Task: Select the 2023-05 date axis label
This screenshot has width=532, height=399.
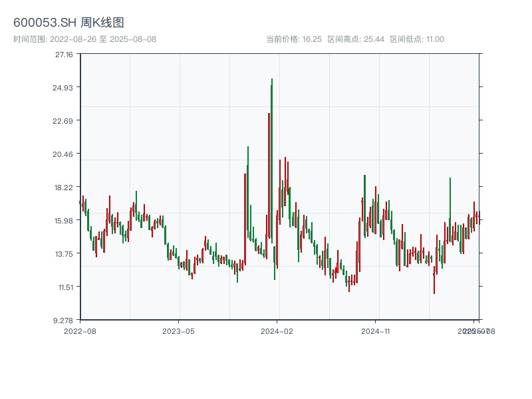Action: click(179, 331)
